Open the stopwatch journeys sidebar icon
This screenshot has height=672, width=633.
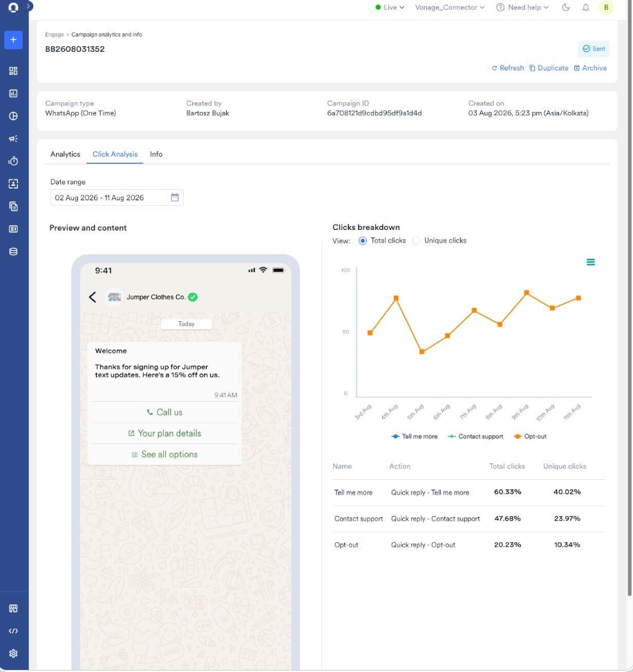pyautogui.click(x=13, y=161)
